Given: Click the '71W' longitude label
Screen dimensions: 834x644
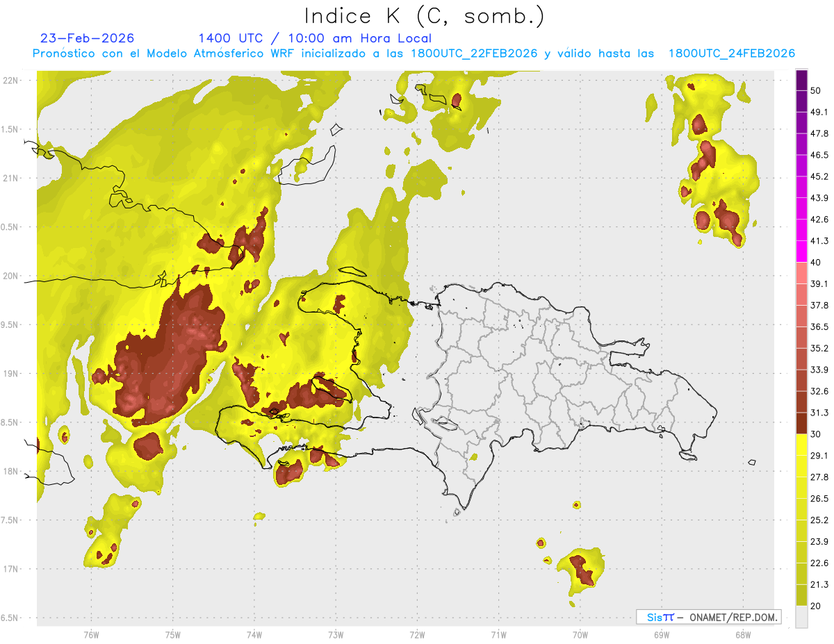Looking at the screenshot, I should (498, 634).
